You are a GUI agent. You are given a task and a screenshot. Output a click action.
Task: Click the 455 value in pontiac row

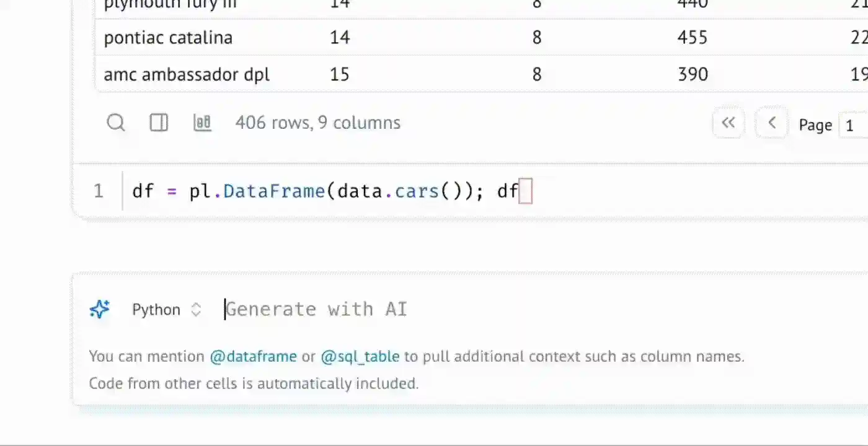pos(692,38)
